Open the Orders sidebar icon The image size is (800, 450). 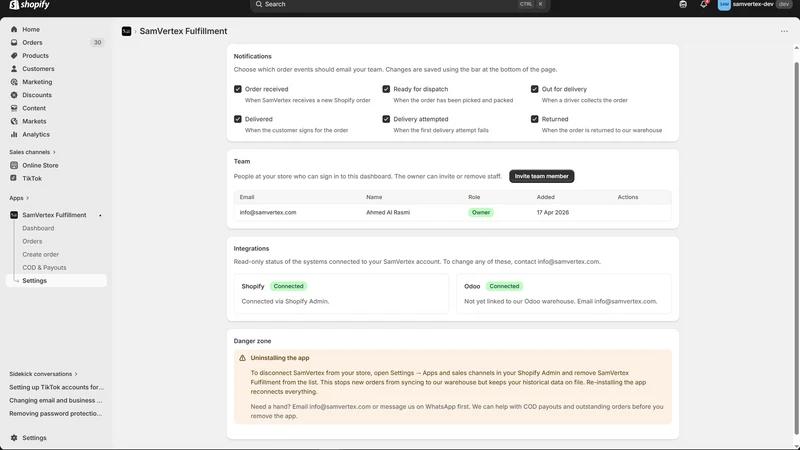point(14,42)
